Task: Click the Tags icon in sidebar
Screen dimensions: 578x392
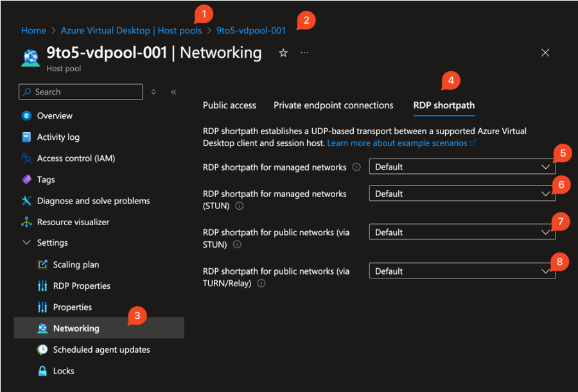Action: (26, 180)
